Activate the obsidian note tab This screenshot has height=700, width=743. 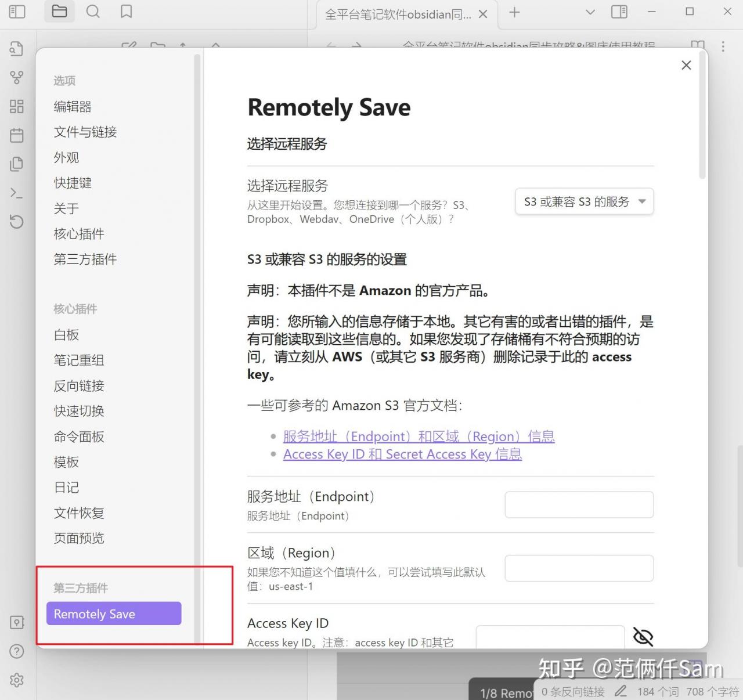click(398, 15)
